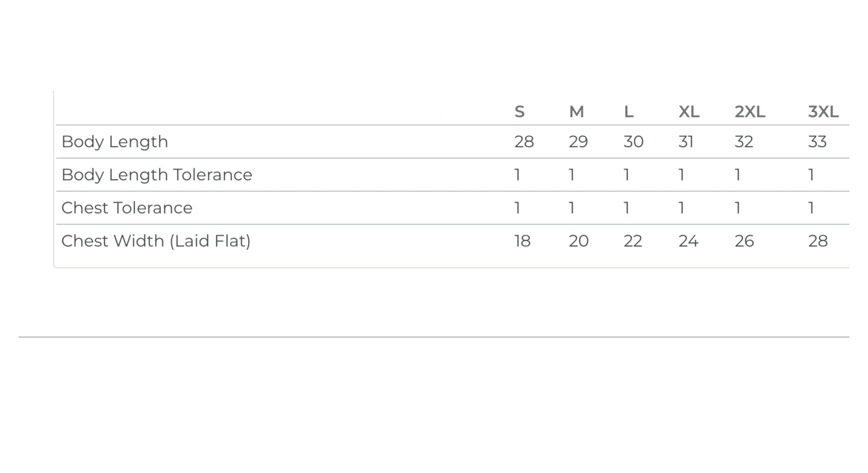Click body length value 30 for L
Viewport: 868px width, 473px height.
tap(633, 142)
